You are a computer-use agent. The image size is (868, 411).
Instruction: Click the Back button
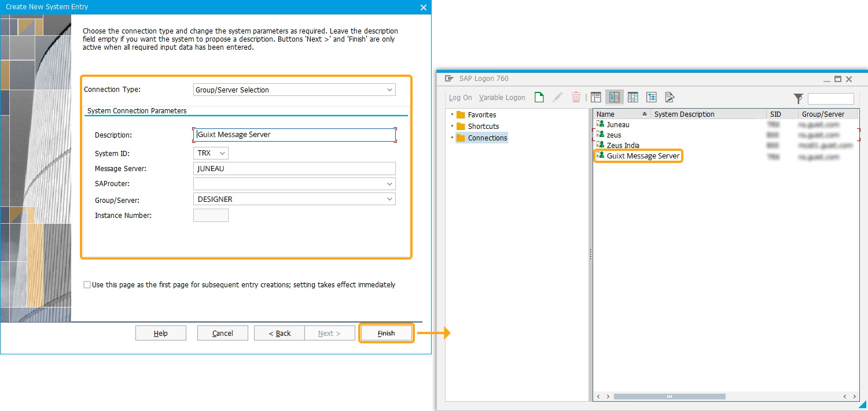click(x=279, y=333)
